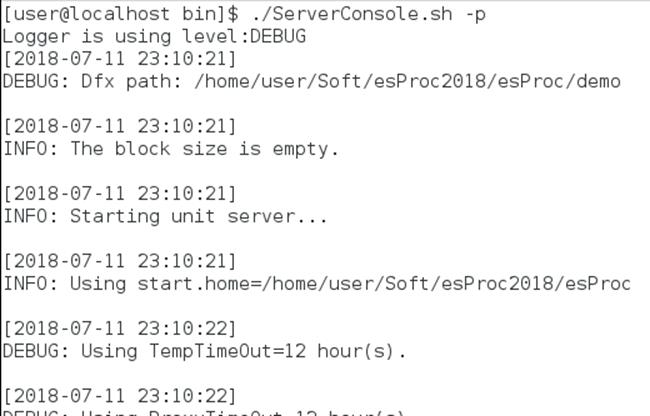Image resolution: width=650 pixels, height=416 pixels.
Task: Click the ./ServerConsole.sh -p command text
Action: [x=369, y=14]
